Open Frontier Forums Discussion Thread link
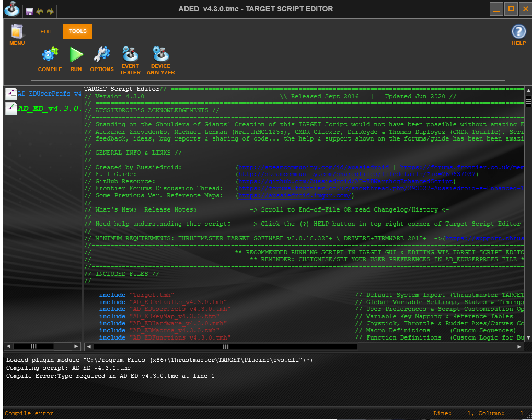Viewport: 532px width, 420px height. (381, 188)
